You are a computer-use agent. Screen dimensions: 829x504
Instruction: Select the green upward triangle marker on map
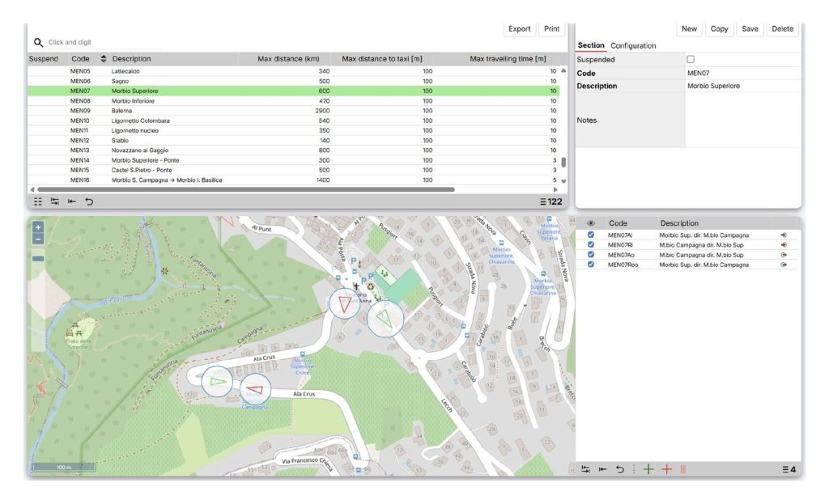click(385, 319)
